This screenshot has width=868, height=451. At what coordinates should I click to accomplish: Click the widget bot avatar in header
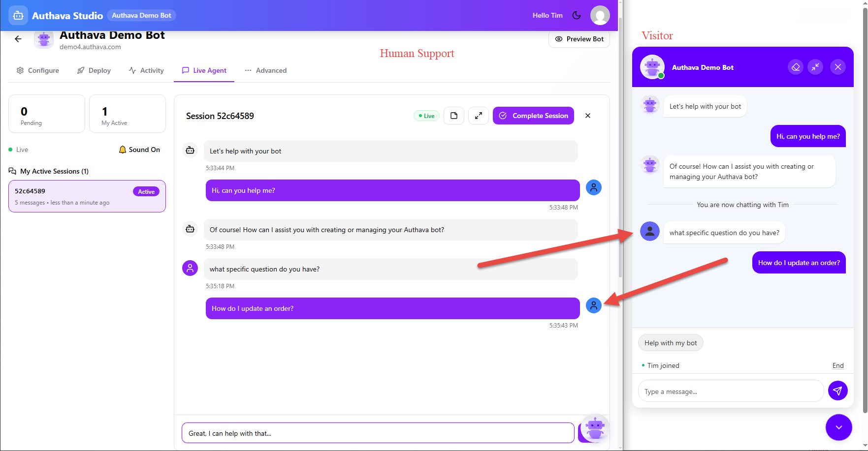tap(652, 67)
